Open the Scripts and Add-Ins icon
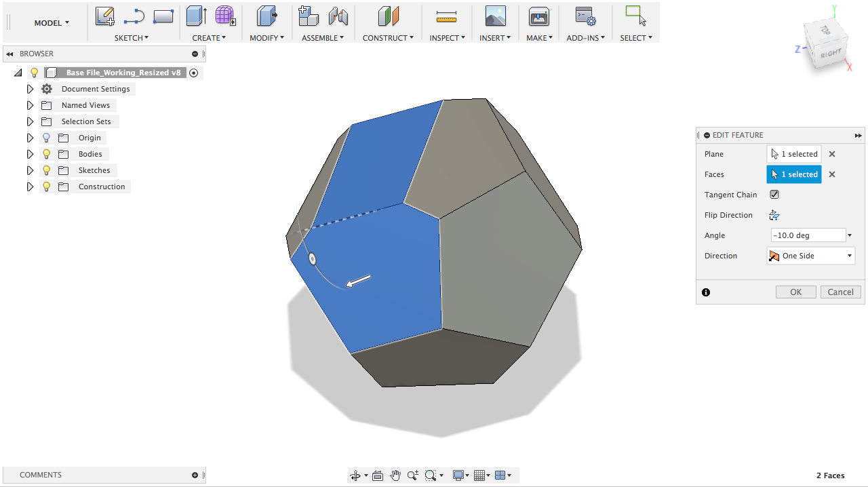Viewport: 868px width, 487px height. [x=585, y=16]
